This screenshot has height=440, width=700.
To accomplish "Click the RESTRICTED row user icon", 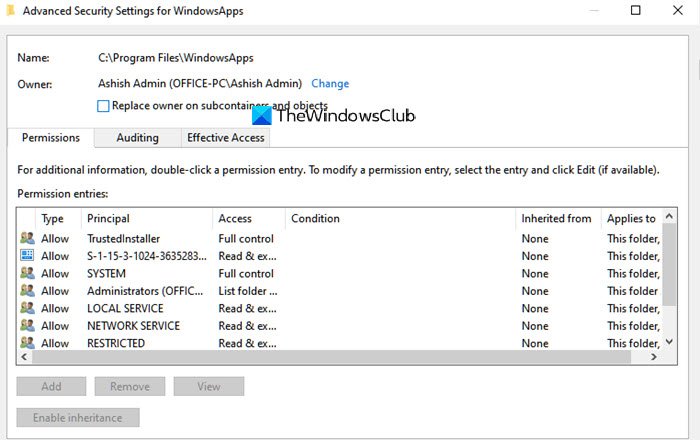I will 27,342.
